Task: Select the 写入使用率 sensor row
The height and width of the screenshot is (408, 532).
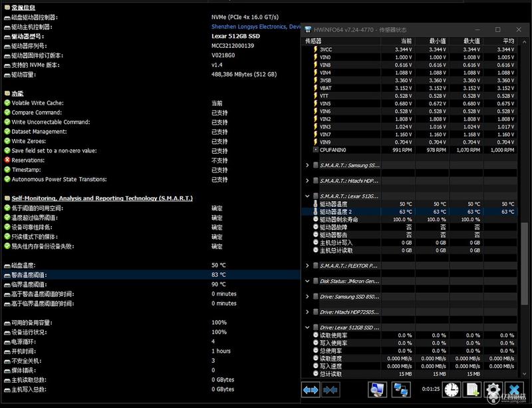Action: click(410, 343)
